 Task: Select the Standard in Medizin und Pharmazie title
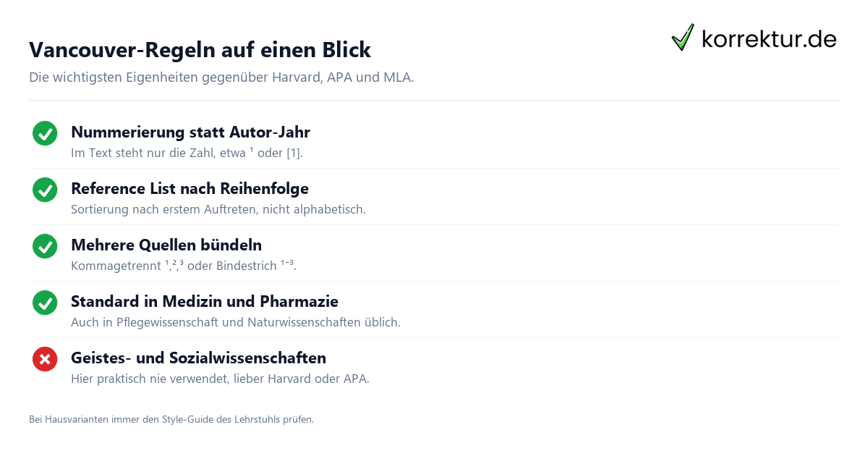[205, 302]
